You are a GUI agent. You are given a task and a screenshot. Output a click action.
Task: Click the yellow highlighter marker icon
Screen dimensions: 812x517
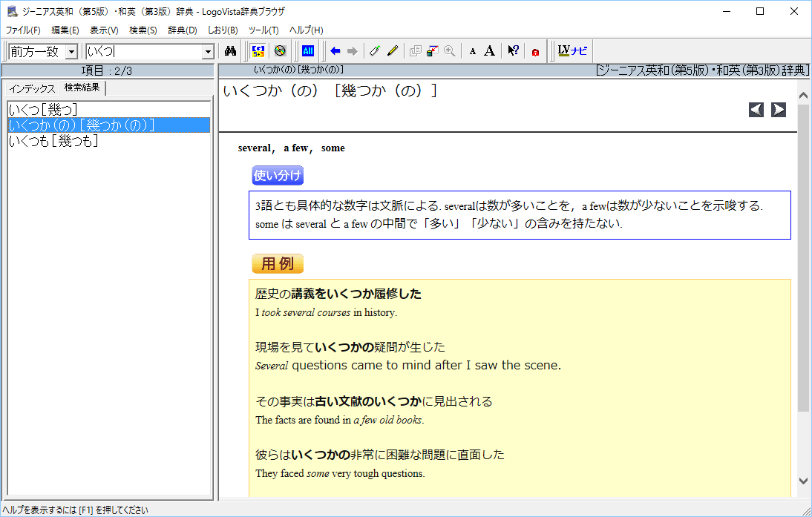[393, 51]
